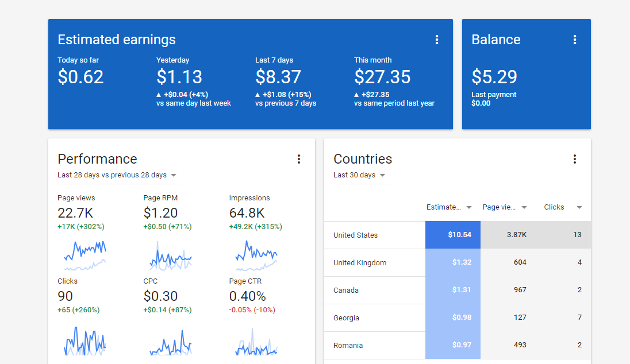Click the Impressions sparkline chart
630x364 pixels.
(256, 255)
